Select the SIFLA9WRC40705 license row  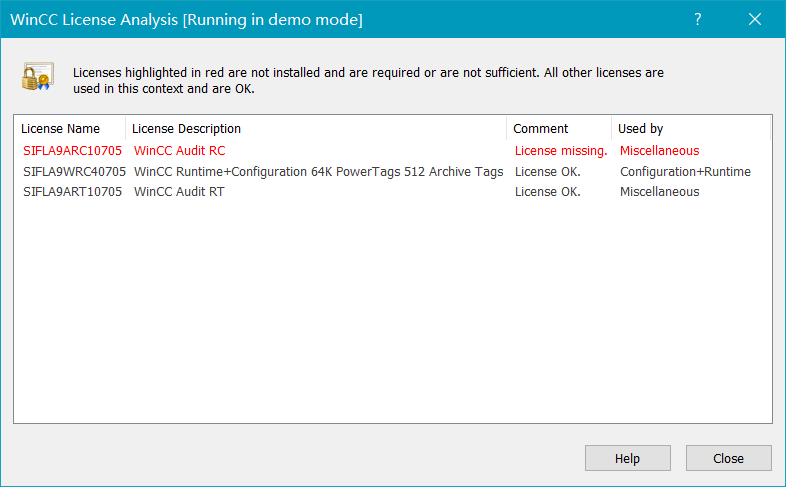74,172
